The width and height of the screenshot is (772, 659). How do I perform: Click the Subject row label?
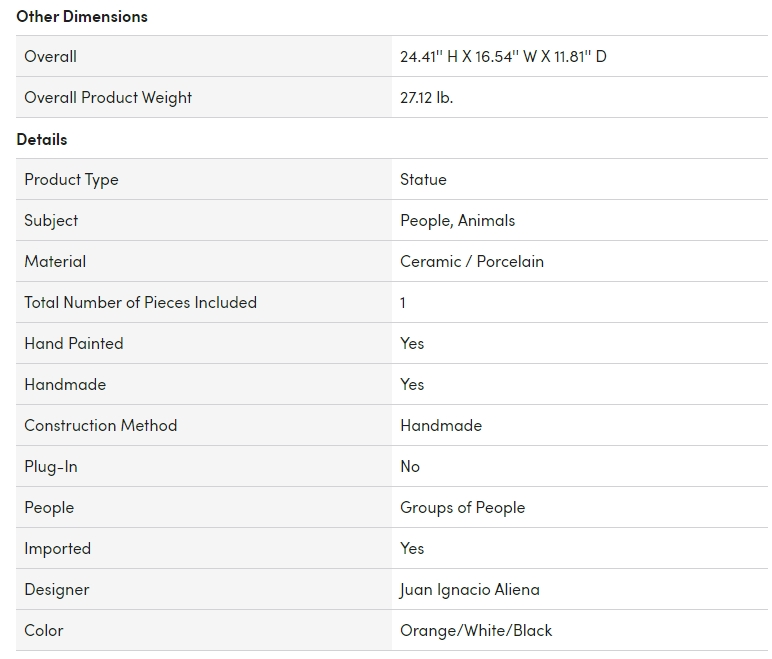coord(51,221)
